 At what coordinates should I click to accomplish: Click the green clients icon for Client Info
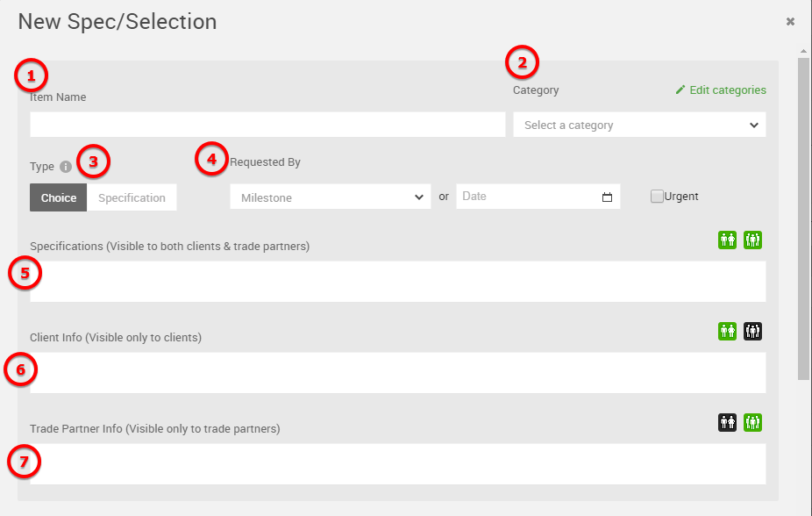pos(727,331)
